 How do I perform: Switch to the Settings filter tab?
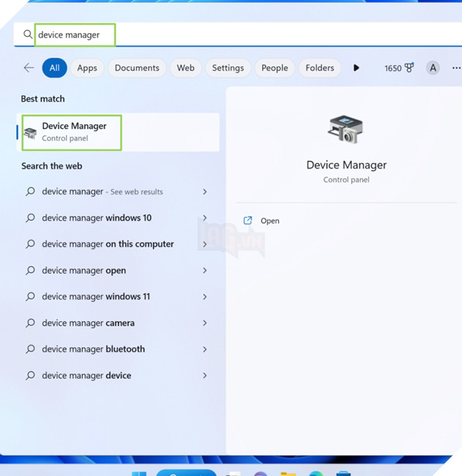(x=227, y=67)
